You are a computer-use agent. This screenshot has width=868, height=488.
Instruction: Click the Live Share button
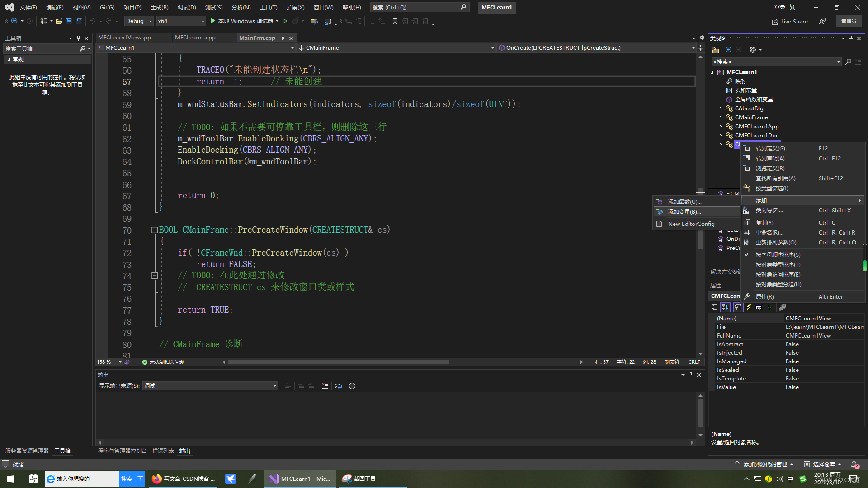pyautogui.click(x=790, y=21)
